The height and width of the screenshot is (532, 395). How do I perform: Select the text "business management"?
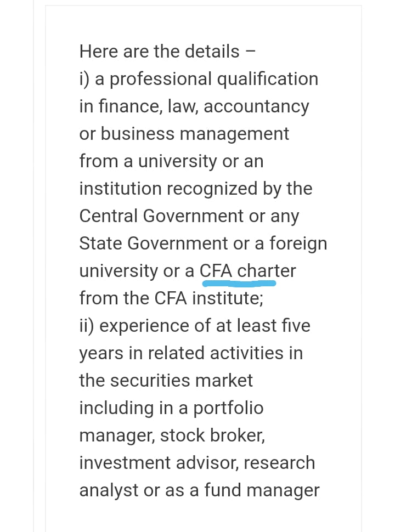pyautogui.click(x=195, y=133)
